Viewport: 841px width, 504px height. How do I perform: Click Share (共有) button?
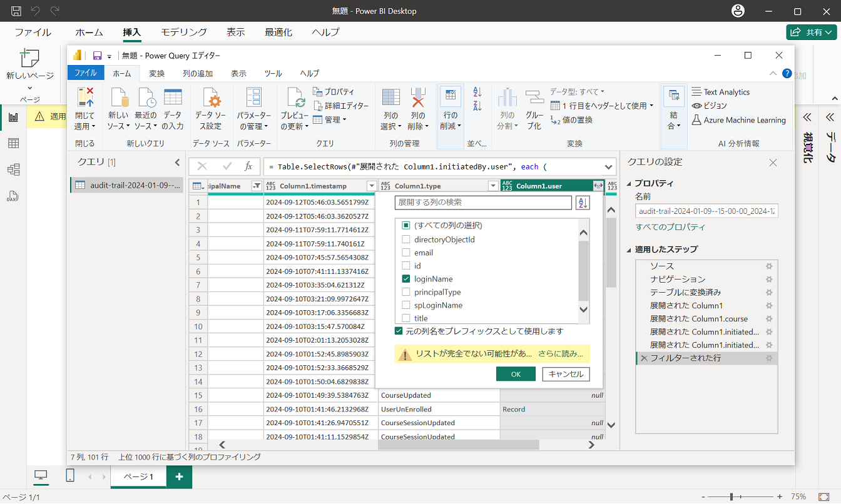point(812,32)
